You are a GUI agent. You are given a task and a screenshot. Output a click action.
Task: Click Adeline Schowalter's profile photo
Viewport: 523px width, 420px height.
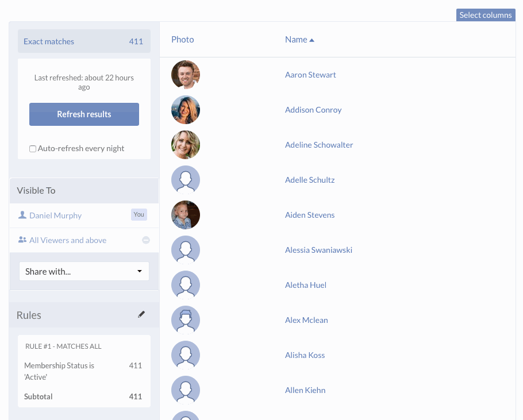[186, 145]
